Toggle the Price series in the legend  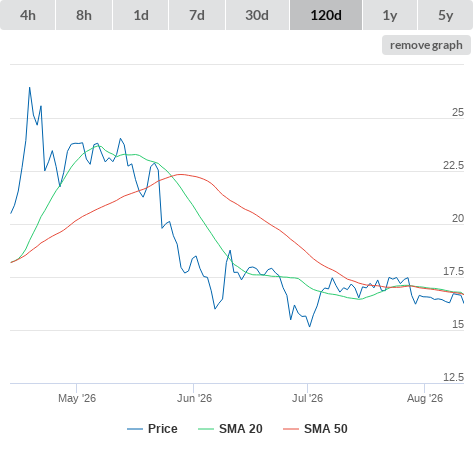[152, 429]
